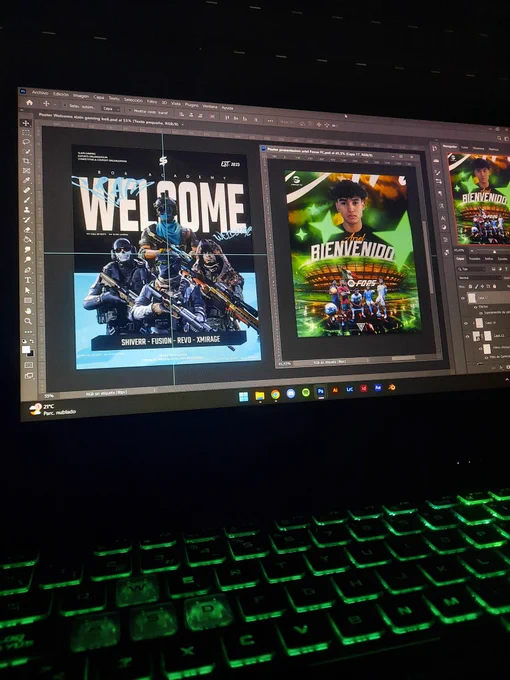Open Adobe Illustrator from the taskbar
The width and height of the screenshot is (510, 680).
(x=335, y=390)
